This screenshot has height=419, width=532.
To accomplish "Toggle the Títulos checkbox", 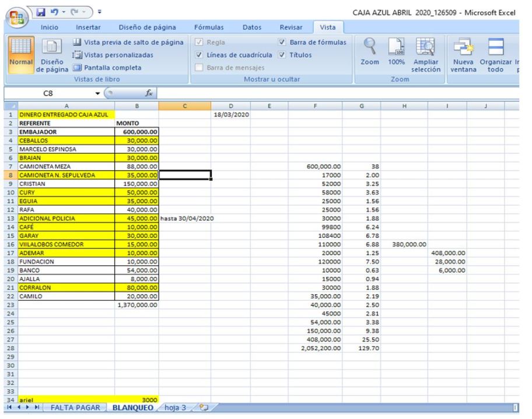I will pyautogui.click(x=282, y=55).
